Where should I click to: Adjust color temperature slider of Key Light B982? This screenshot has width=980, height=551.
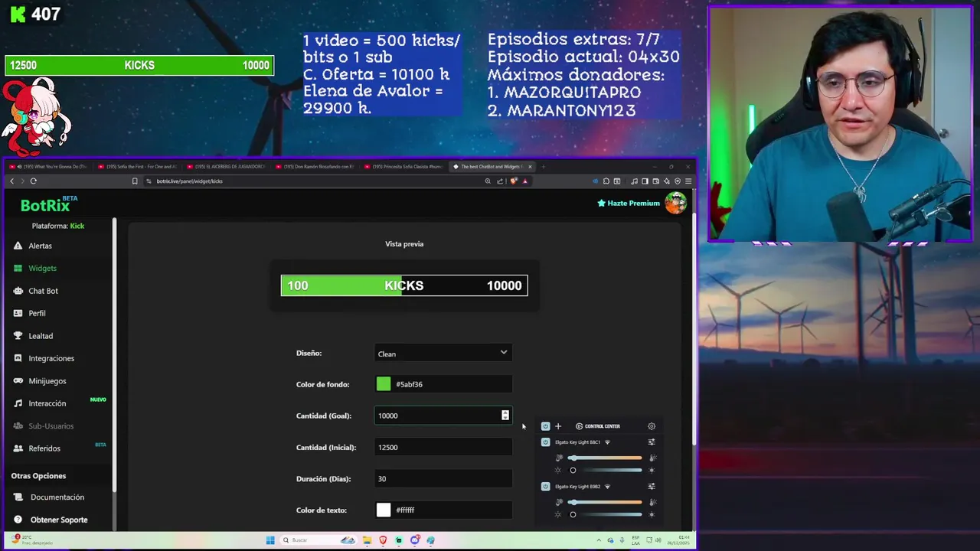605,502
